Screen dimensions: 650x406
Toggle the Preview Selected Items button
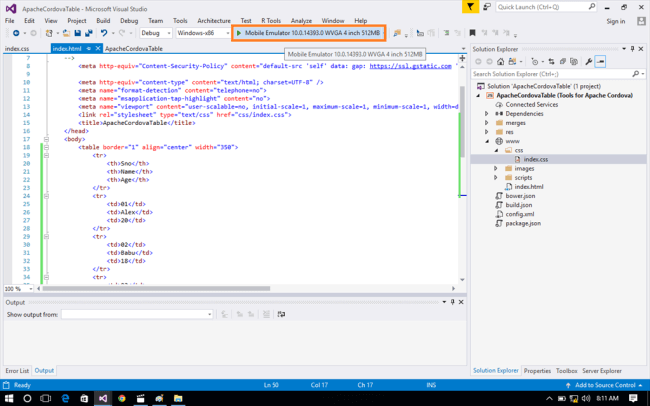click(x=601, y=61)
